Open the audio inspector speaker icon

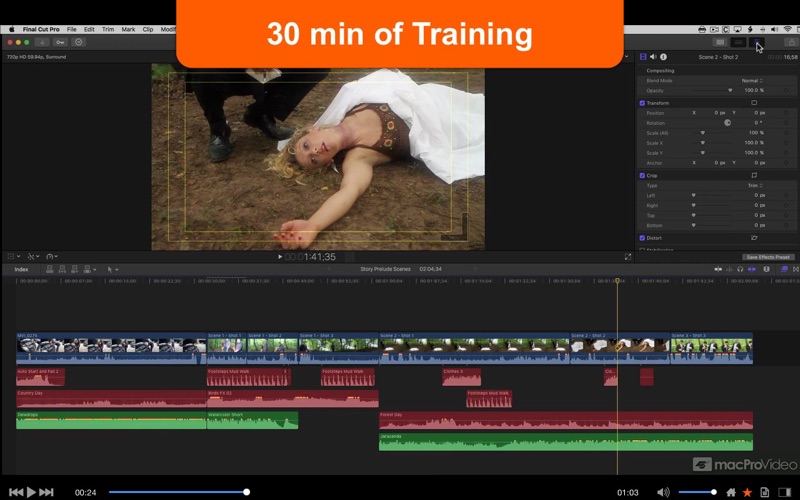[653, 57]
